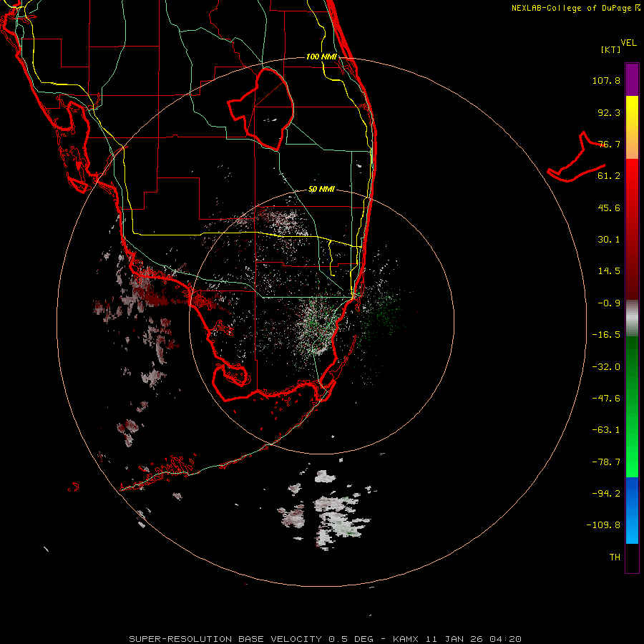Click the Lake Okeechobee outline on the map
The height and width of the screenshot is (644, 644).
coord(260,109)
